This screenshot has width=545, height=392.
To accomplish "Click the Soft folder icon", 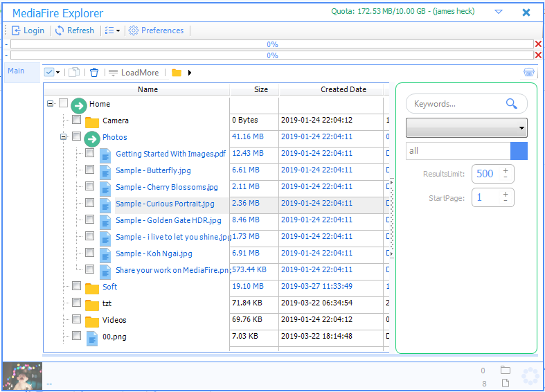I will coord(92,288).
